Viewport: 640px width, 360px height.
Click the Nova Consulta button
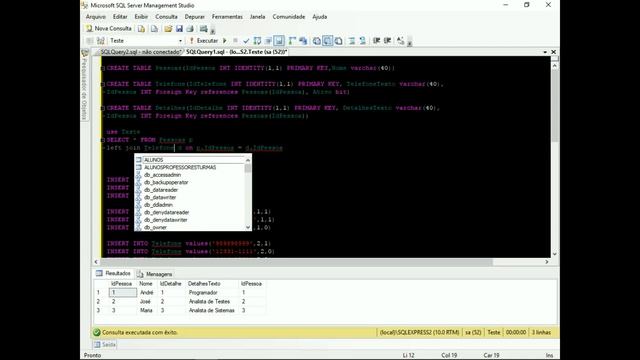[109, 29]
